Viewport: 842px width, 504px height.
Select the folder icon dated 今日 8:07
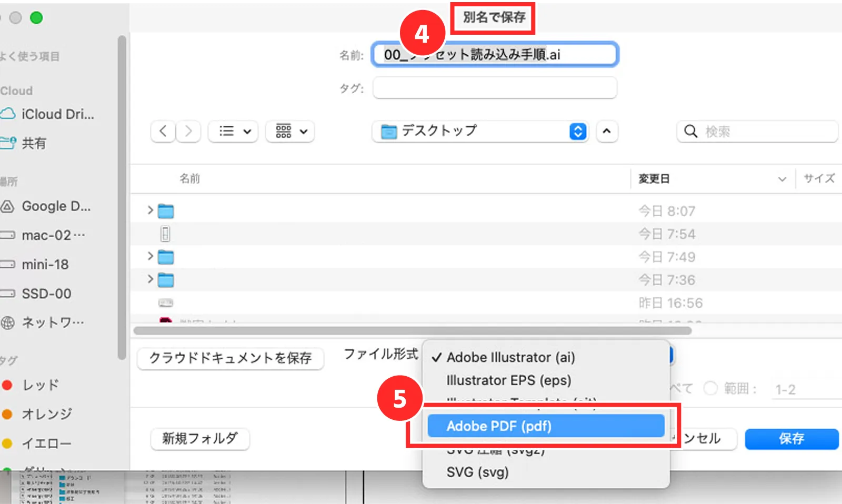pyautogui.click(x=166, y=211)
